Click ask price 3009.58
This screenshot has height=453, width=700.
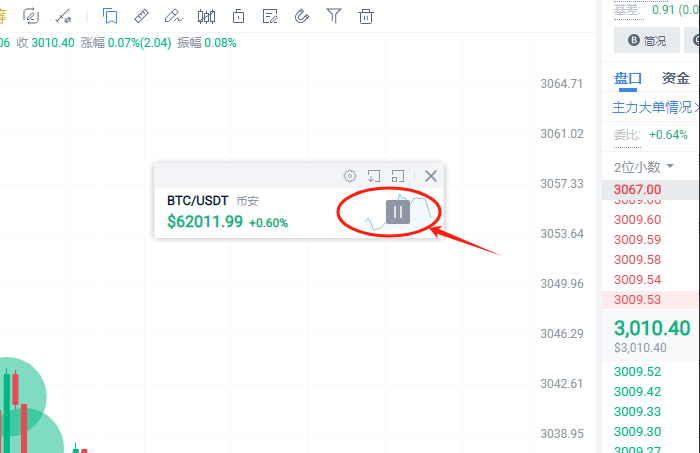638,260
